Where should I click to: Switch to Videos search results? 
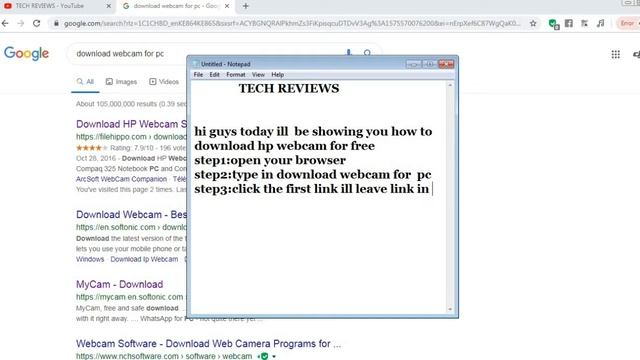pyautogui.click(x=164, y=82)
